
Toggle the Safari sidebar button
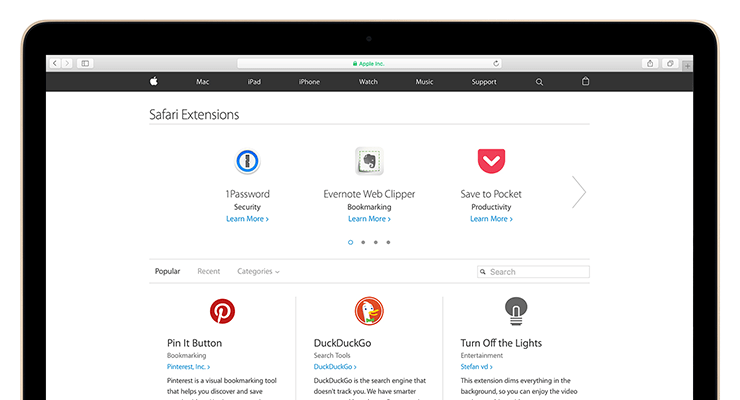tap(85, 63)
